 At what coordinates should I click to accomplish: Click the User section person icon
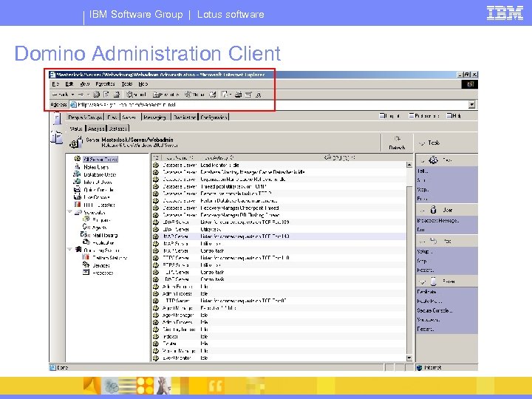(x=433, y=210)
